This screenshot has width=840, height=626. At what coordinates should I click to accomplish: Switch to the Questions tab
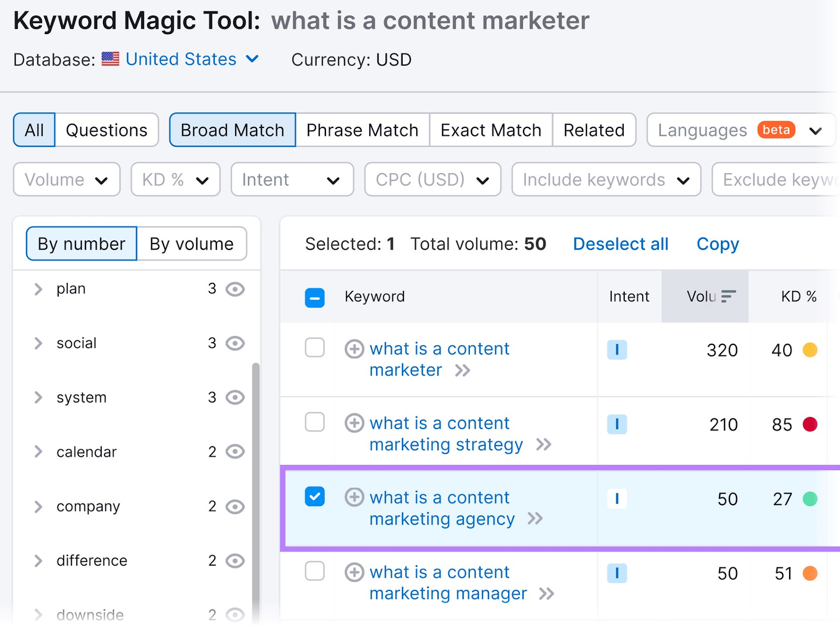pos(106,130)
